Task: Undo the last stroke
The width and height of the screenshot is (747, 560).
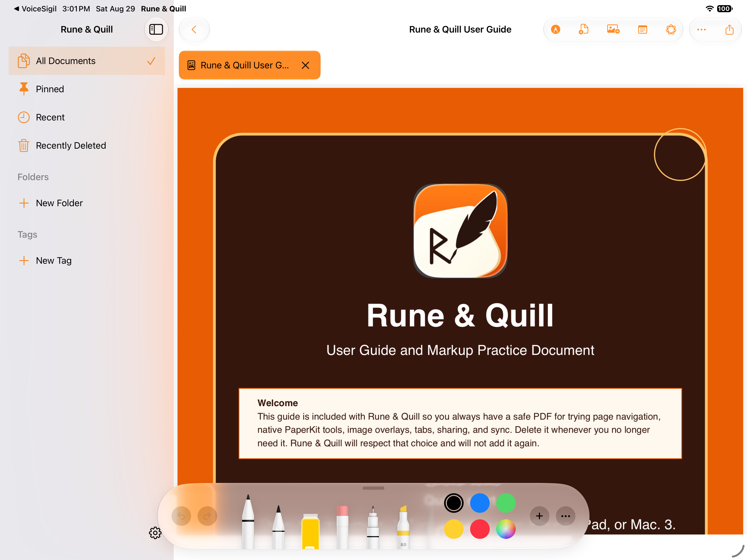Action: pos(181,516)
